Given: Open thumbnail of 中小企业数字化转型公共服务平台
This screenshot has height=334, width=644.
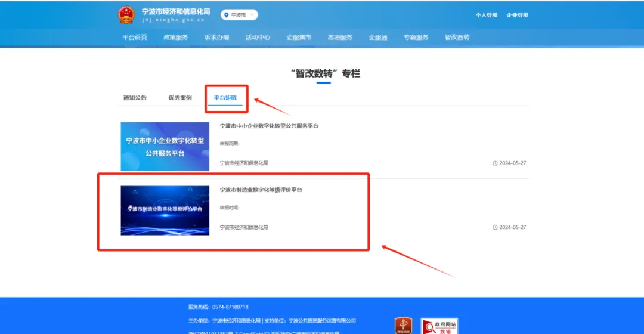Looking at the screenshot, I should point(165,146).
